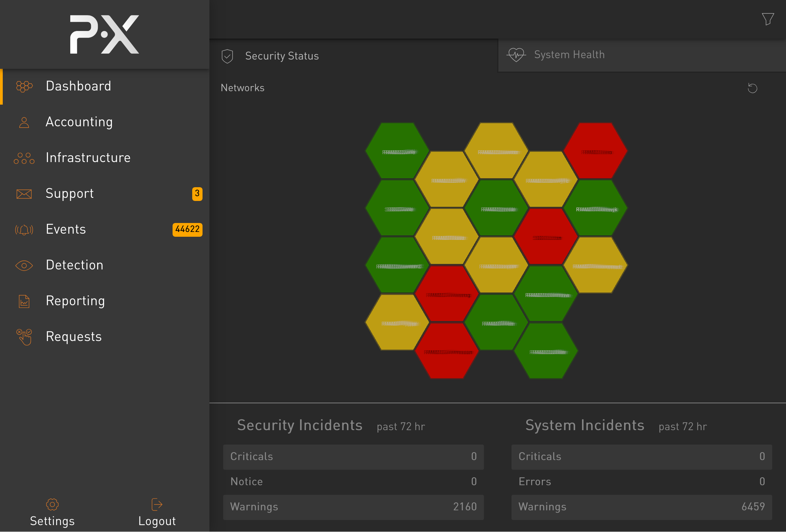The image size is (786, 532).
Task: Select the green hexagon in top-left corner
Action: [x=397, y=151]
